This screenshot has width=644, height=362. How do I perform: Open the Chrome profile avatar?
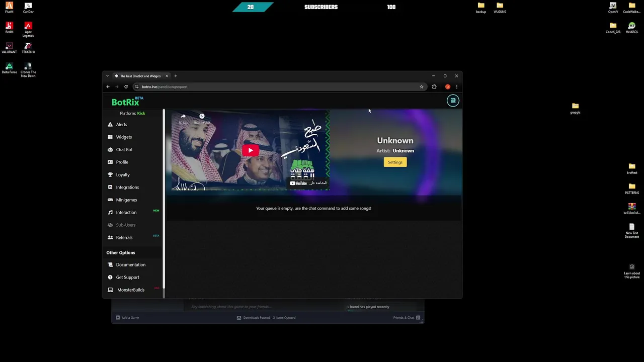coord(447,86)
